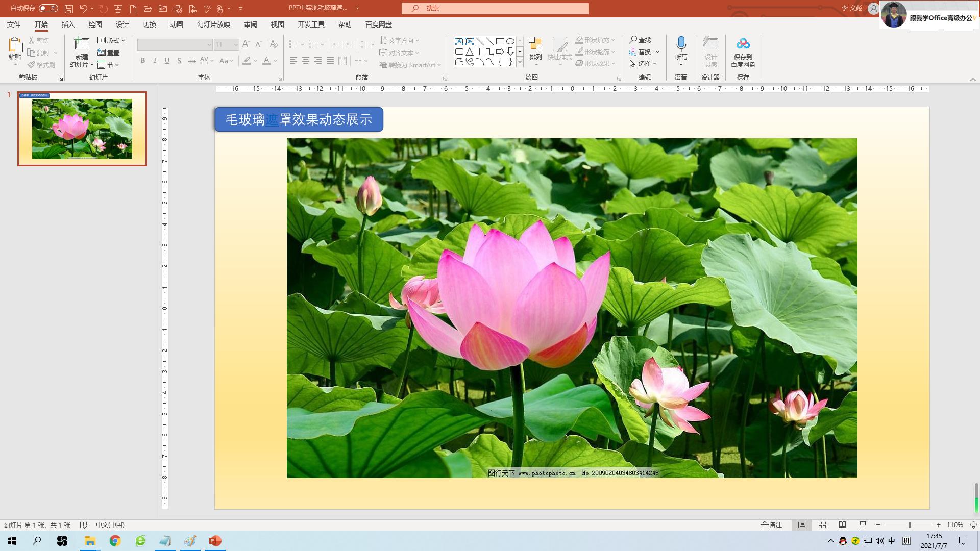Expand the Layout dropdown

[111, 40]
